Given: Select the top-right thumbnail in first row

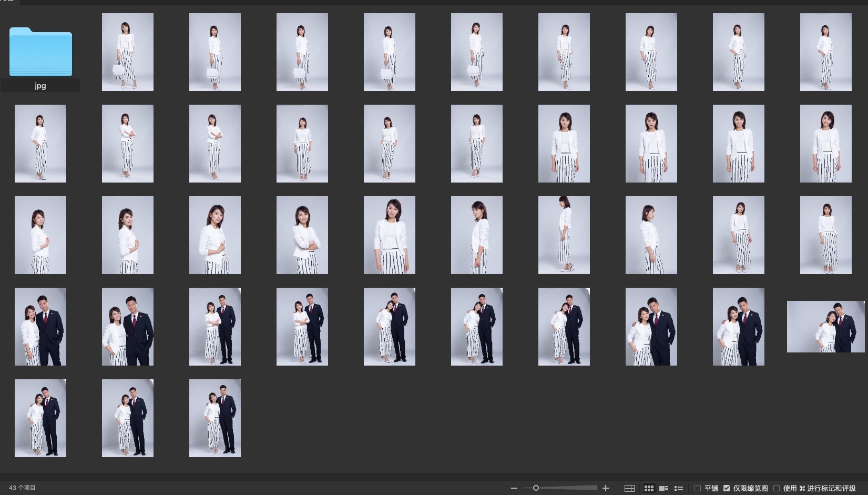Looking at the screenshot, I should coord(825,52).
